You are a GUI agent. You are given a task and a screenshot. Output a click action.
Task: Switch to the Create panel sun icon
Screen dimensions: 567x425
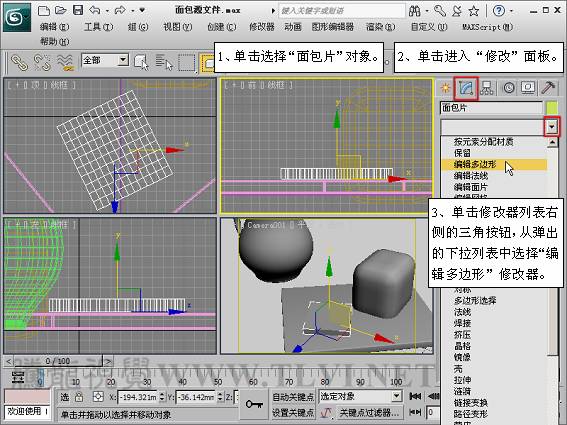(x=446, y=88)
